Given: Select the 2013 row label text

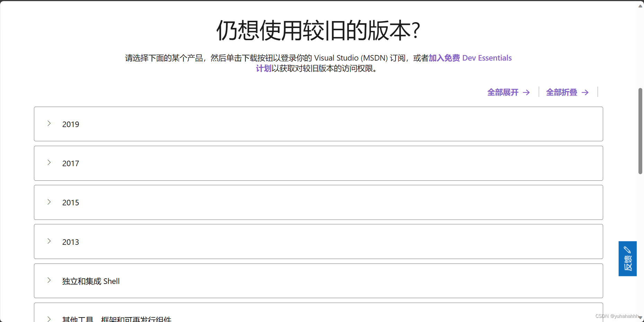Looking at the screenshot, I should pyautogui.click(x=71, y=242).
